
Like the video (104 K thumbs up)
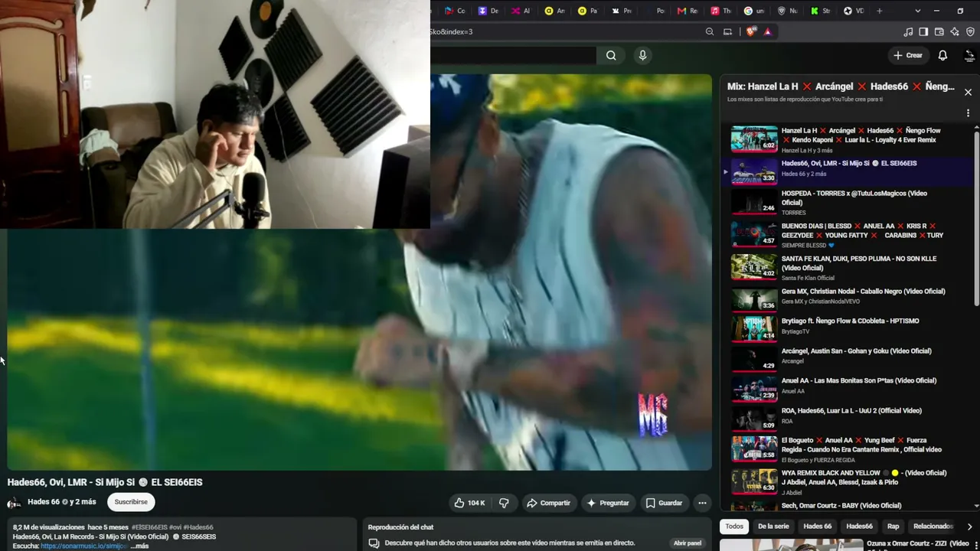(x=469, y=503)
